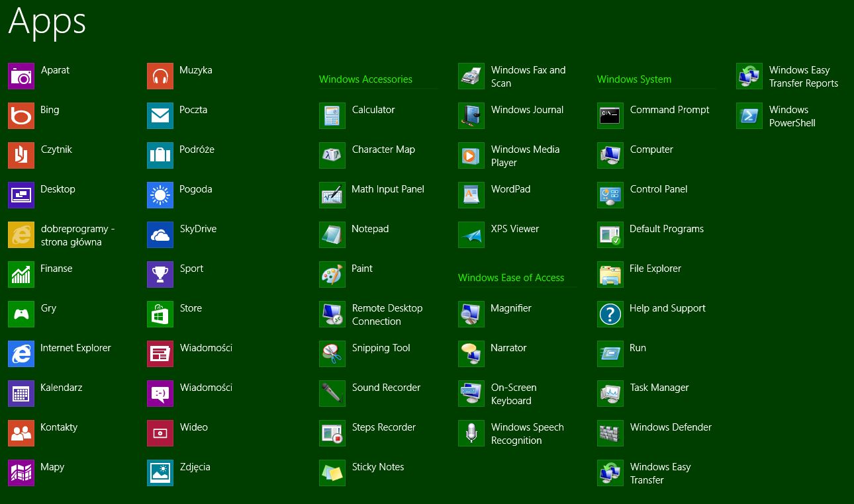Open the Wiadomości purple messaging icon
This screenshot has height=504, width=854.
click(x=160, y=394)
